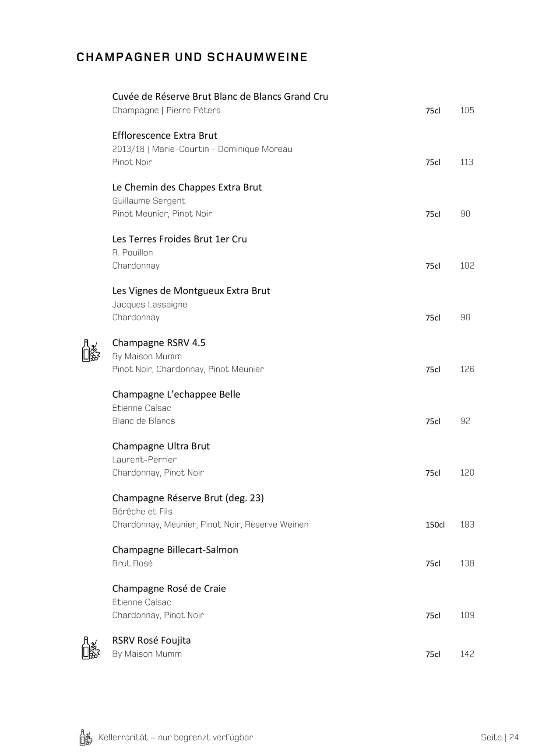The width and height of the screenshot is (535, 756).
Task: Click the Seite 24 page number
Action: (x=500, y=738)
